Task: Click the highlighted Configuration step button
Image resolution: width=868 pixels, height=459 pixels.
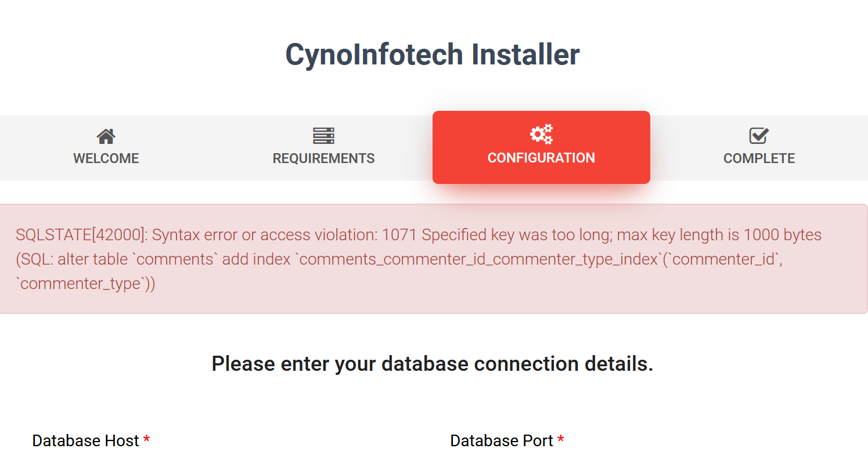Action: [541, 147]
